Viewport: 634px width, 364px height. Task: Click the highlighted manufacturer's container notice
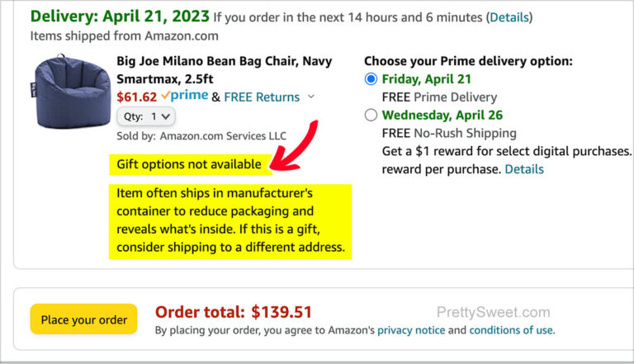[230, 220]
